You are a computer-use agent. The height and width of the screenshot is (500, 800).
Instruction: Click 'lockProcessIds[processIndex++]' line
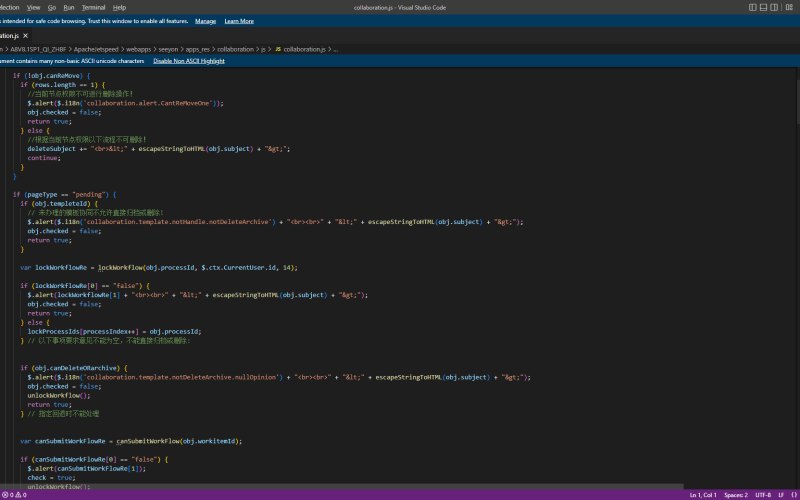114,332
